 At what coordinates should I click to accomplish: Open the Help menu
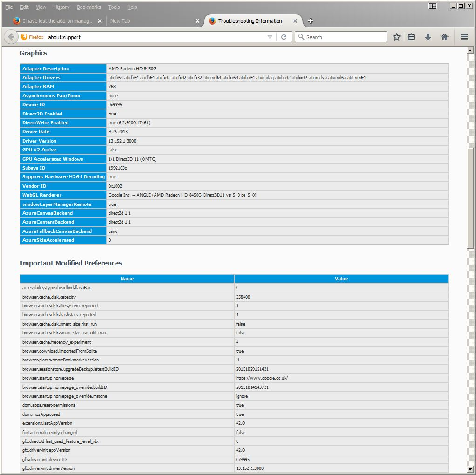[x=132, y=7]
